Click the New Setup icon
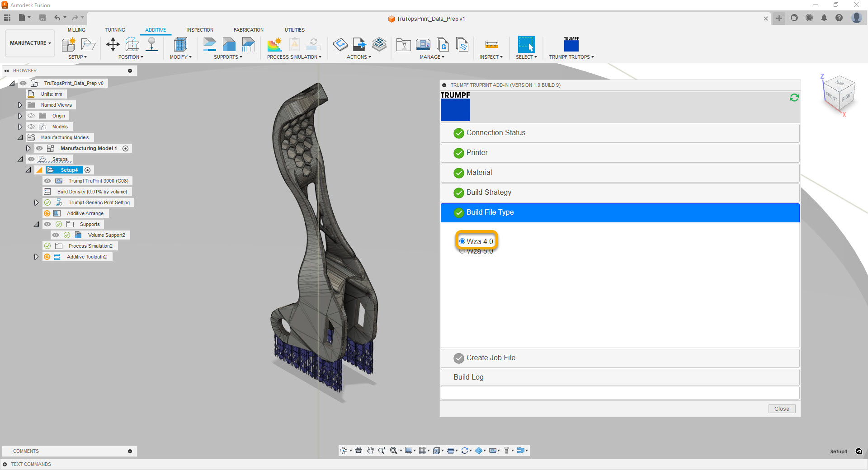The width and height of the screenshot is (868, 470). (x=69, y=44)
